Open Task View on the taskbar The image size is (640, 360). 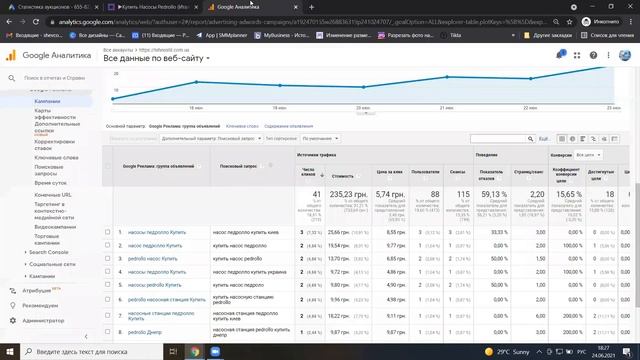click(173, 351)
